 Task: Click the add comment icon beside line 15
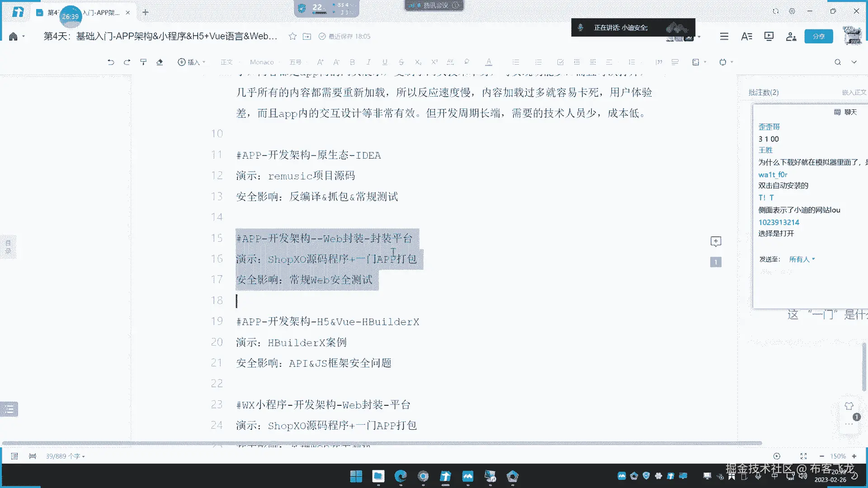716,241
